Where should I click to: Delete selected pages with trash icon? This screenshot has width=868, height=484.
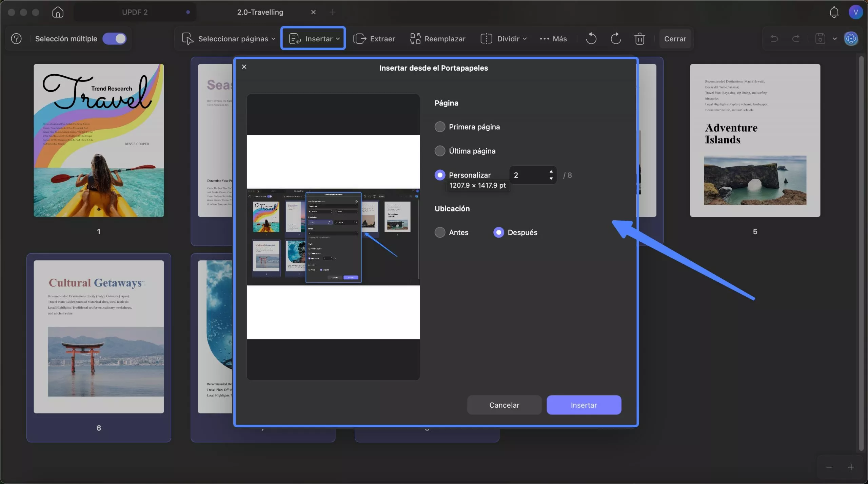(640, 39)
